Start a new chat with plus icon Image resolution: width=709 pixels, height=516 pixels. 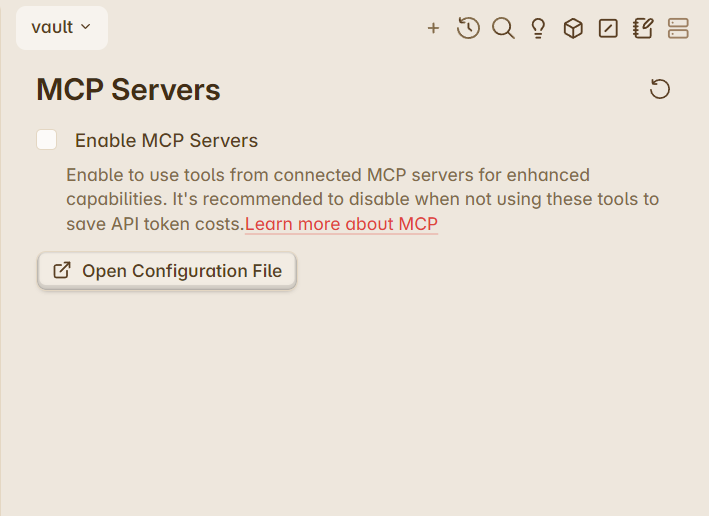point(433,28)
